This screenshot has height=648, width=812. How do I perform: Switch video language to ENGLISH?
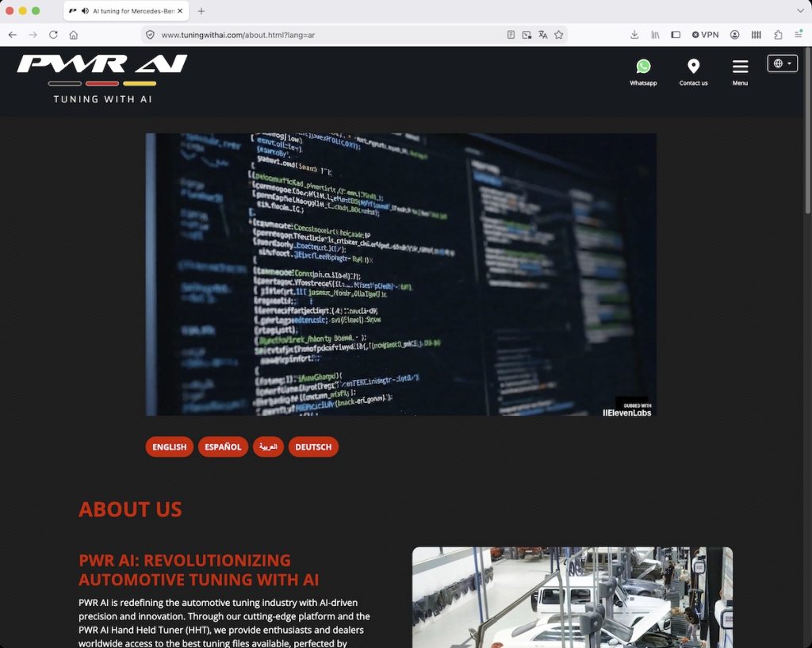click(170, 447)
